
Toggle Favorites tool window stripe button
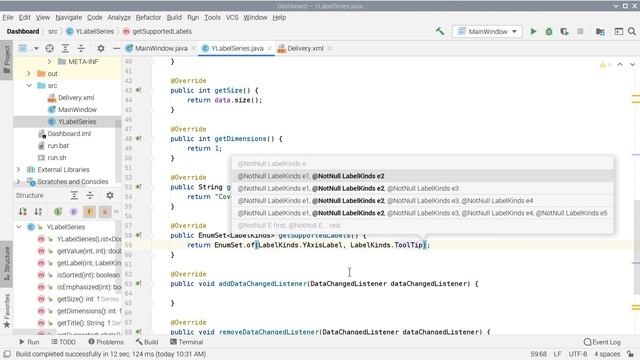click(x=7, y=310)
